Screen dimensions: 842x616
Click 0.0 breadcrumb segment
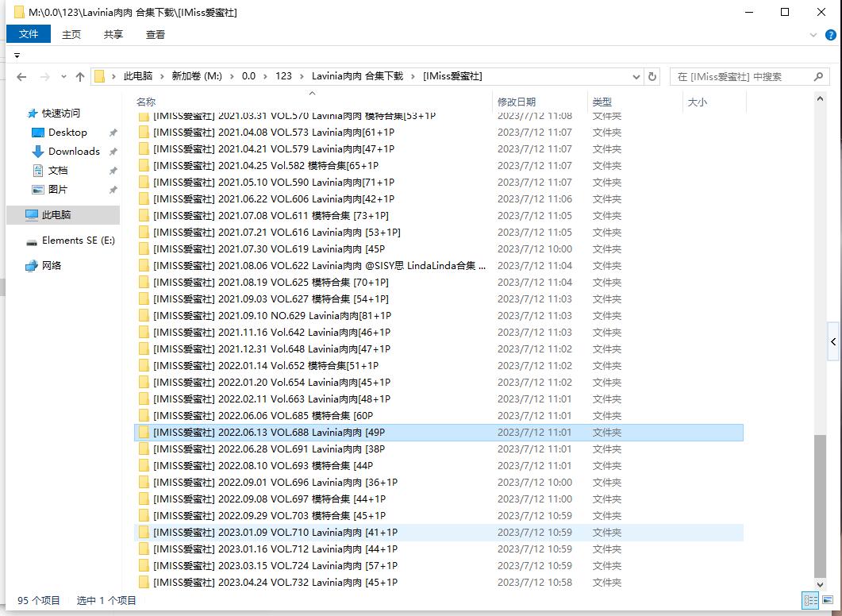tap(248, 77)
